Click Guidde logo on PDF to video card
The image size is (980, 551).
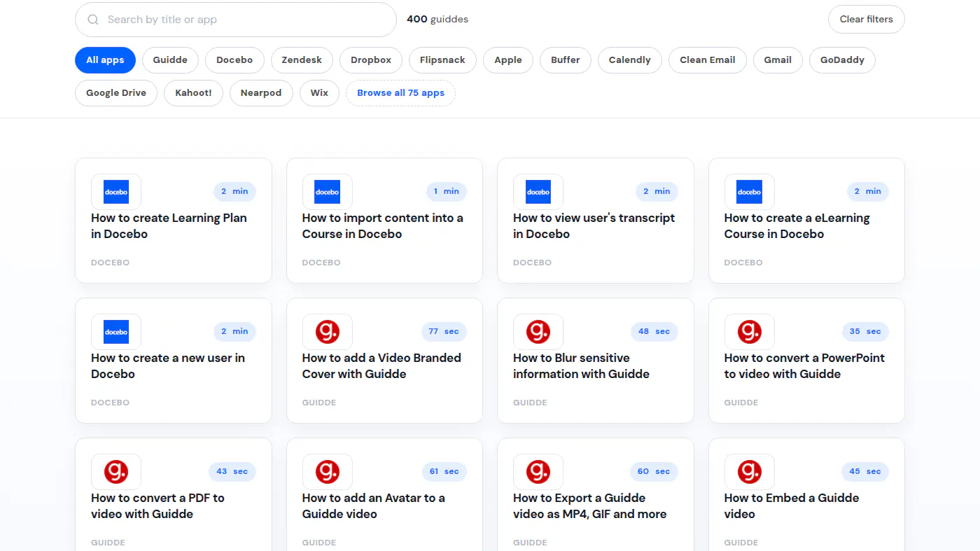[116, 472]
